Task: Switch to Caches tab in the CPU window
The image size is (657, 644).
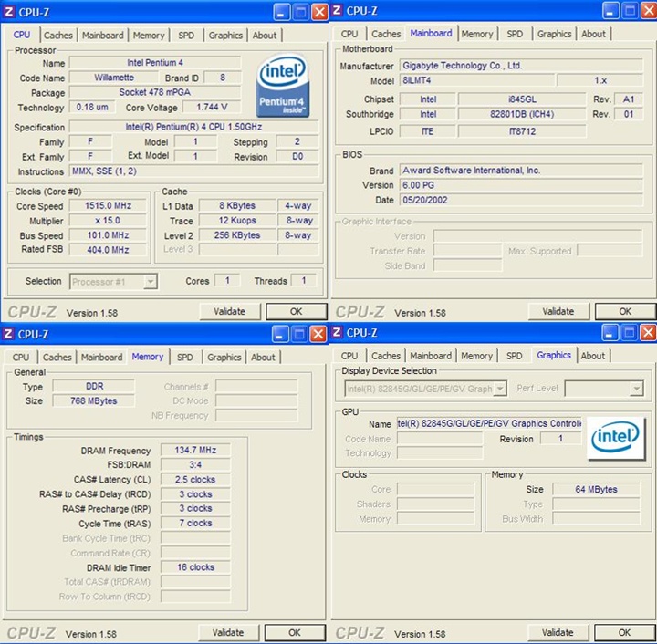Action: coord(58,36)
